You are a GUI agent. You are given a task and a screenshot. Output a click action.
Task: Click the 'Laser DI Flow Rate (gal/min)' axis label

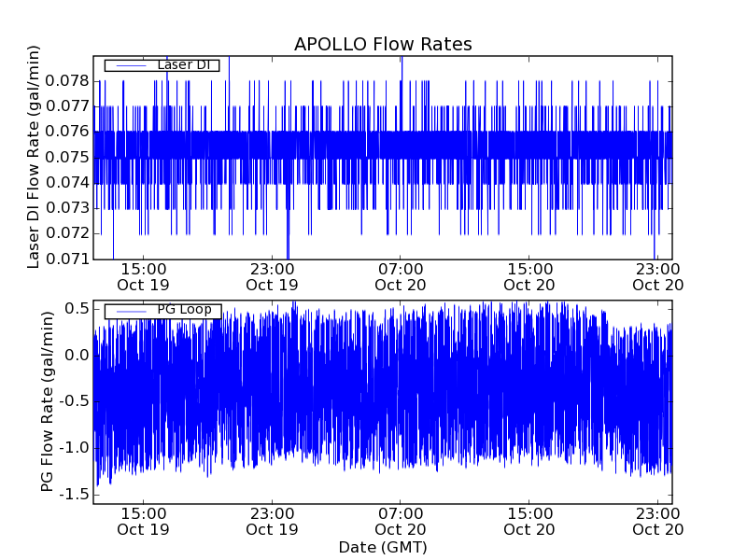pos(33,157)
